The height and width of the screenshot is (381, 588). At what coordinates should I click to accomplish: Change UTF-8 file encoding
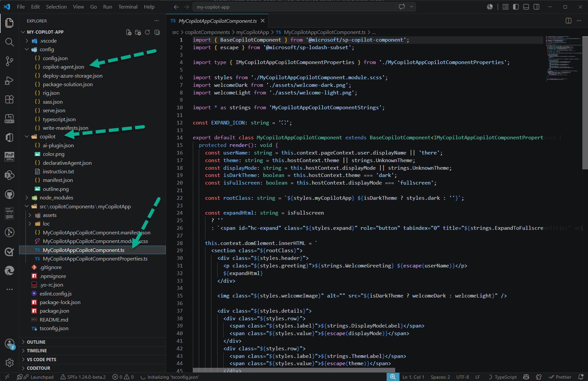[463, 377]
